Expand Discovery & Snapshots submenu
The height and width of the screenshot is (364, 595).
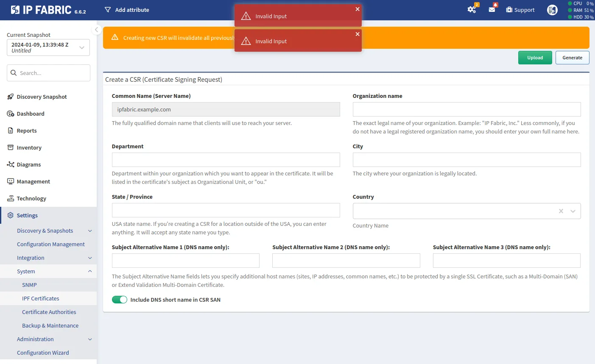pyautogui.click(x=90, y=231)
